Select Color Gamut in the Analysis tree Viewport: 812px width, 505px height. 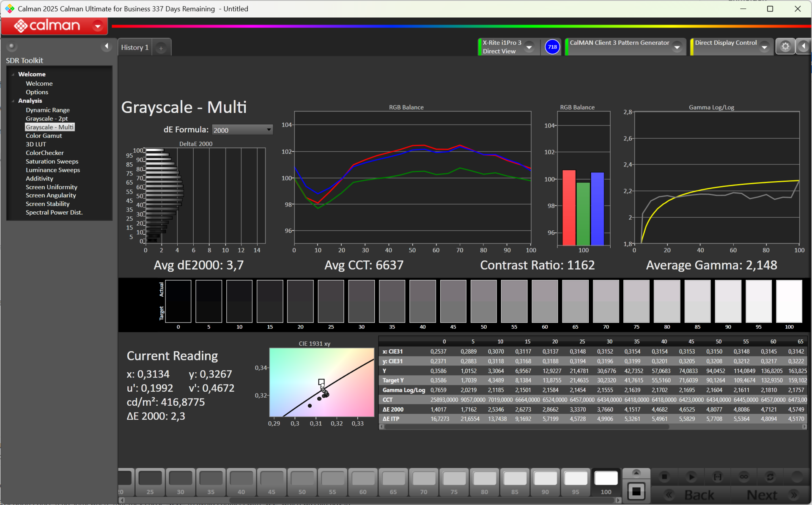pos(44,136)
